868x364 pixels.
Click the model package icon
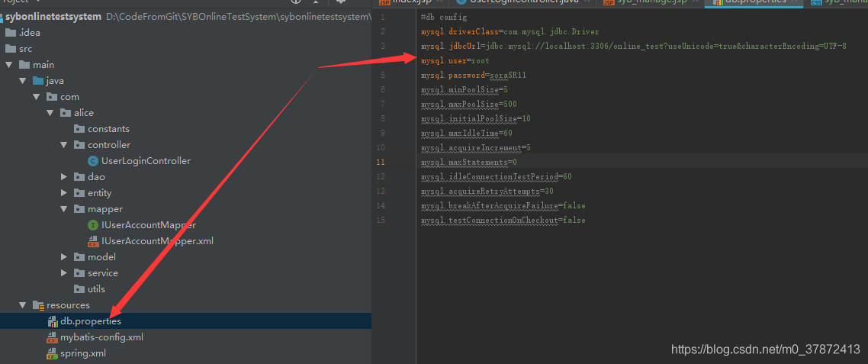click(79, 257)
